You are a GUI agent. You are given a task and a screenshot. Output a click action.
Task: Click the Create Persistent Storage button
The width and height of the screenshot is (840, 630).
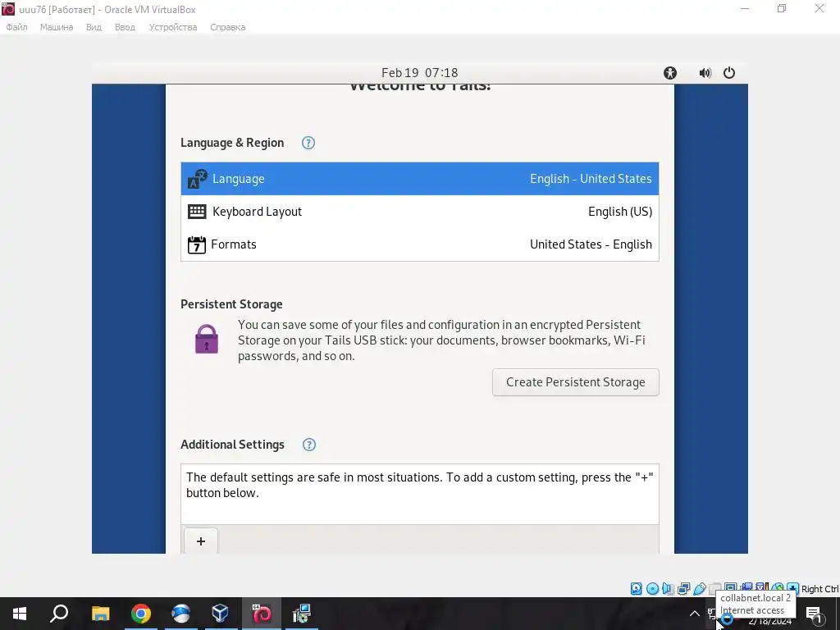point(575,382)
